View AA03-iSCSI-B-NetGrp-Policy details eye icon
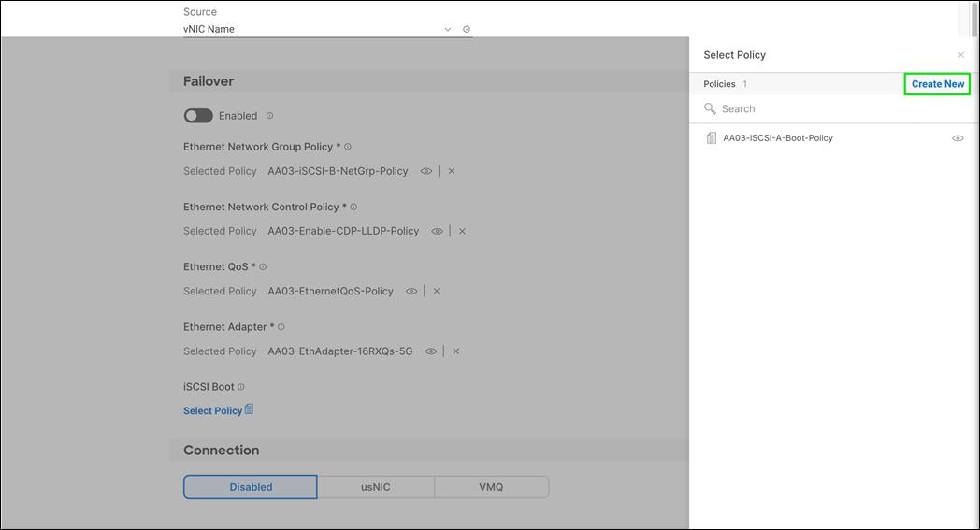980x530 pixels. [x=426, y=171]
